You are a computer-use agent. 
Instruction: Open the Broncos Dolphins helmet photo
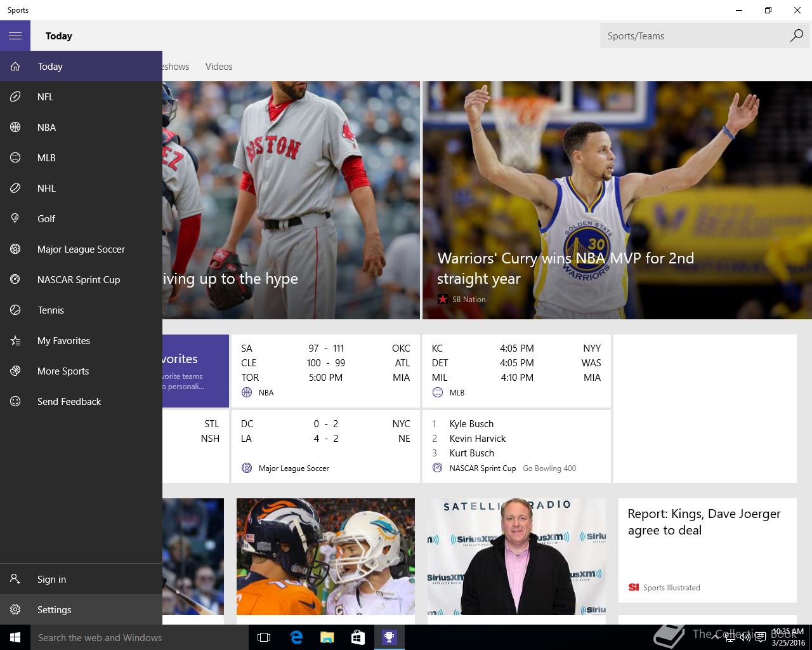click(325, 557)
